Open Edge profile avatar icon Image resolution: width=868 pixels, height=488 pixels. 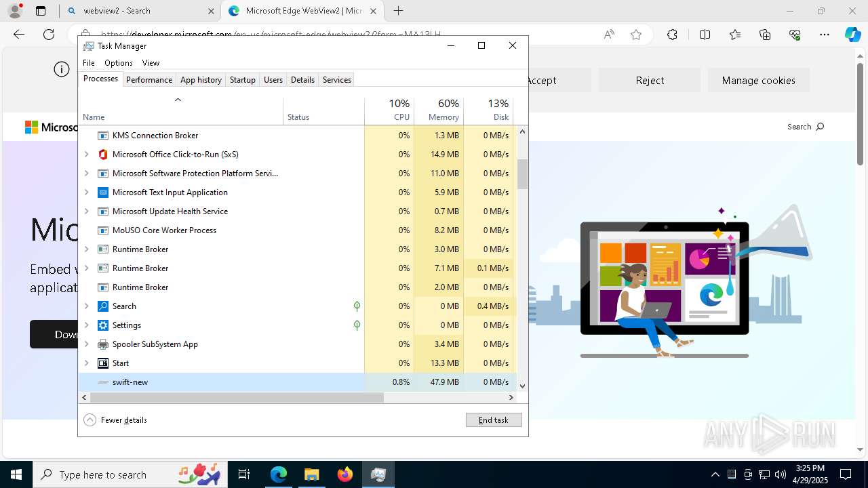(x=15, y=11)
